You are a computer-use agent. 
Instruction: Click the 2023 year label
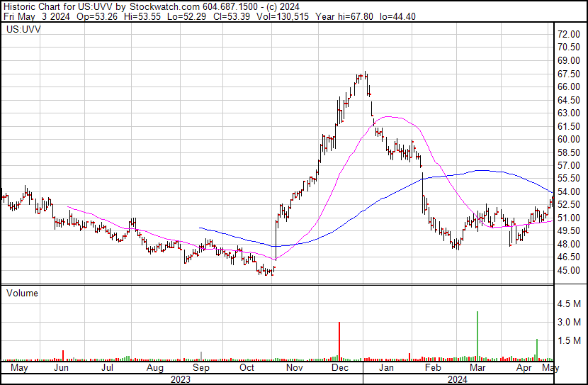(181, 379)
